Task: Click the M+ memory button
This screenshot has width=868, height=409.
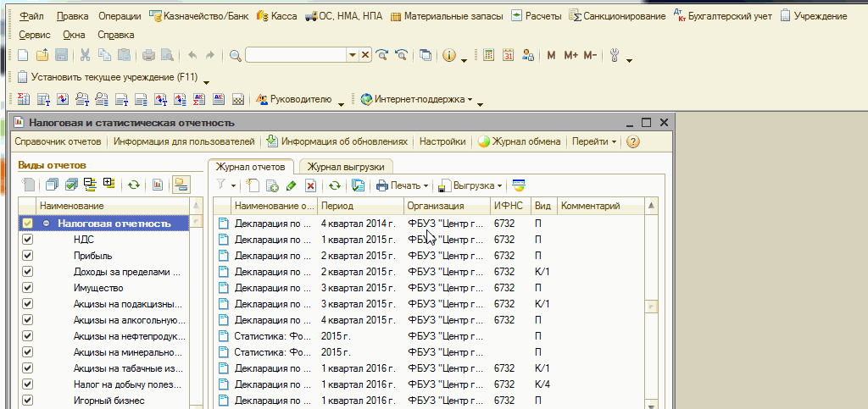Action: point(570,55)
